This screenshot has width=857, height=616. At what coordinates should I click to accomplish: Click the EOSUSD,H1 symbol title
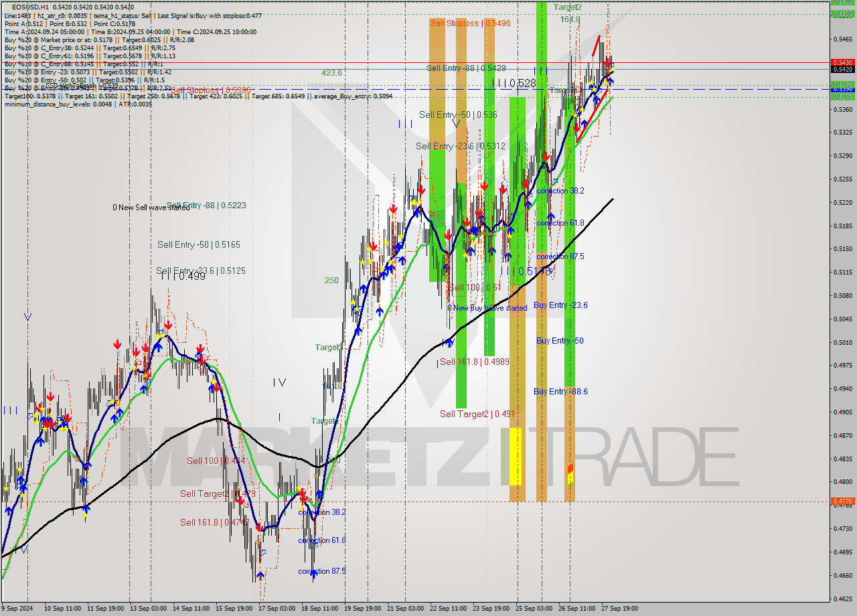tap(30, 7)
